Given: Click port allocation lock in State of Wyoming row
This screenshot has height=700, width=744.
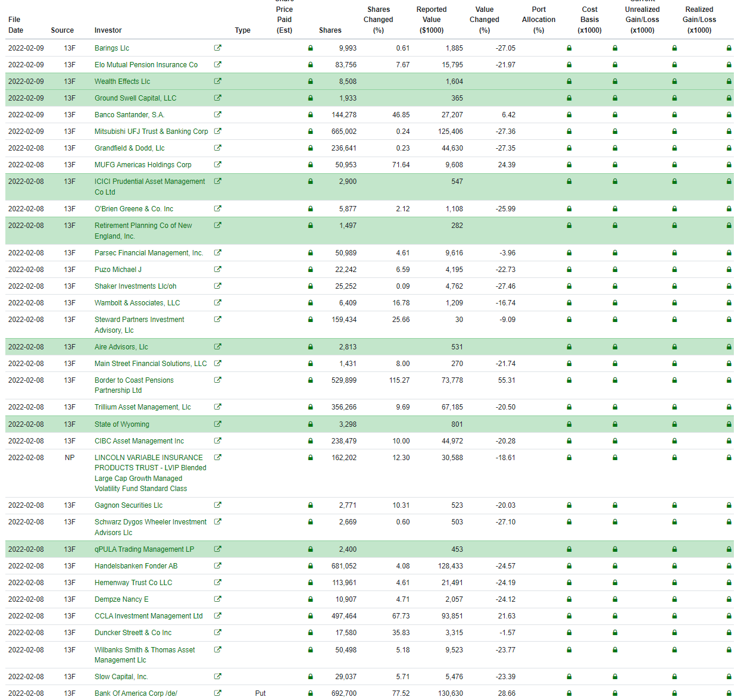Looking at the screenshot, I should tap(569, 424).
